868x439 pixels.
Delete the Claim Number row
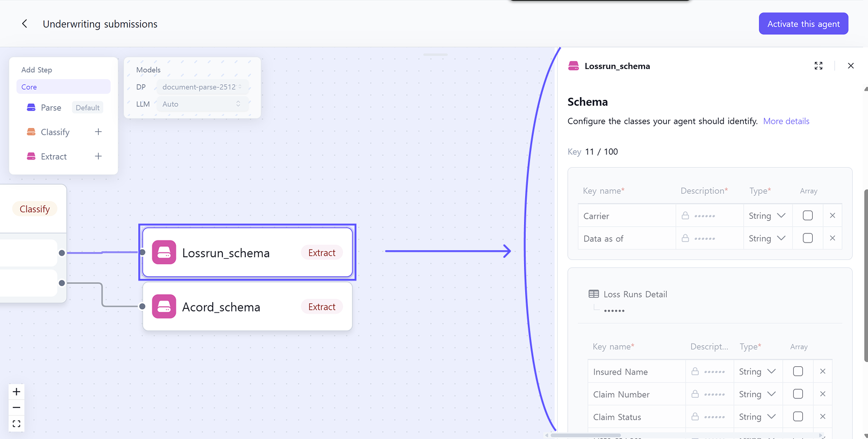(x=823, y=394)
